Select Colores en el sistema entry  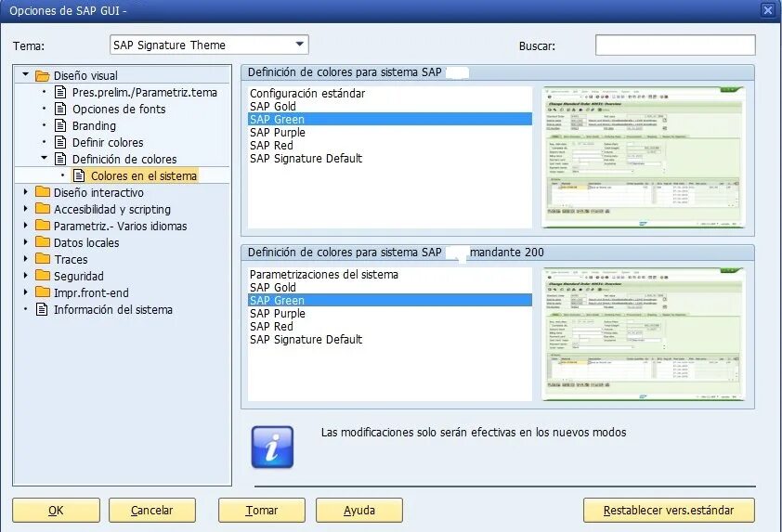144,176
